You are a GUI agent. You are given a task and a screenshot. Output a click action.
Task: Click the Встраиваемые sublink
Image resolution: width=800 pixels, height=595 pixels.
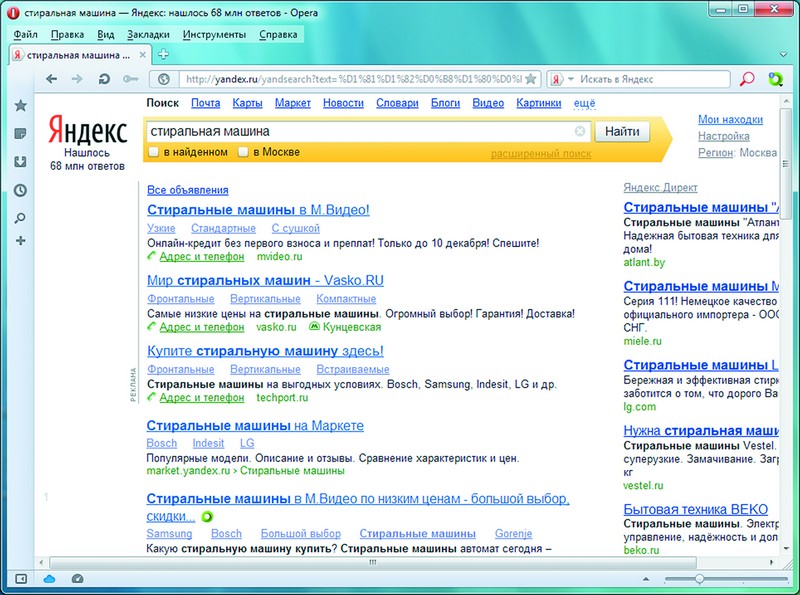click(x=353, y=369)
